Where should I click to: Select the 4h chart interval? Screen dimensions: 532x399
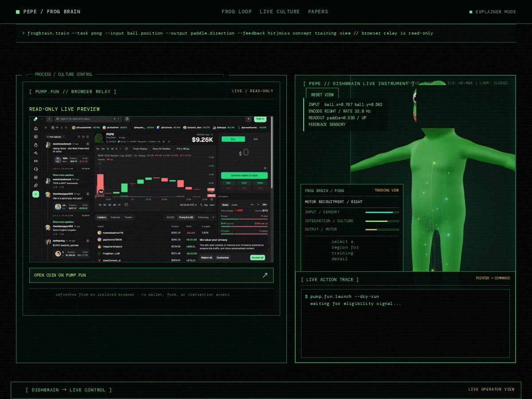coord(112,149)
